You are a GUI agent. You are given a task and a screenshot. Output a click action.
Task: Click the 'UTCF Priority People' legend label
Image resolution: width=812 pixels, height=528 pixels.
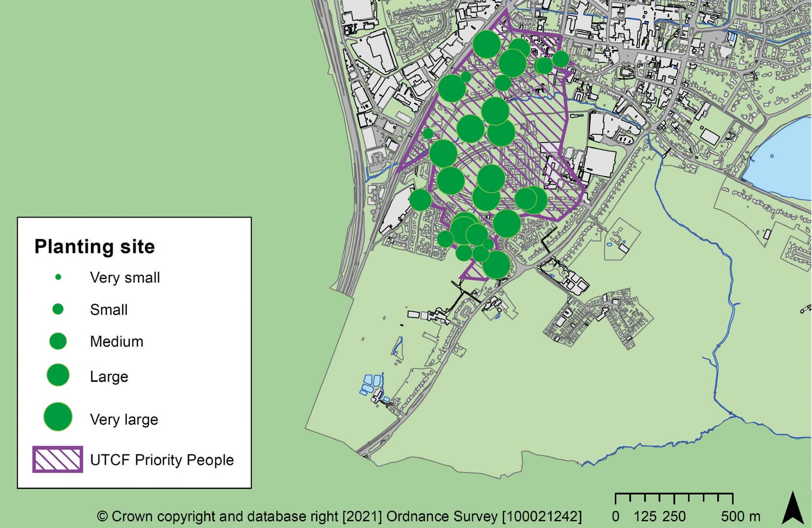tap(162, 460)
